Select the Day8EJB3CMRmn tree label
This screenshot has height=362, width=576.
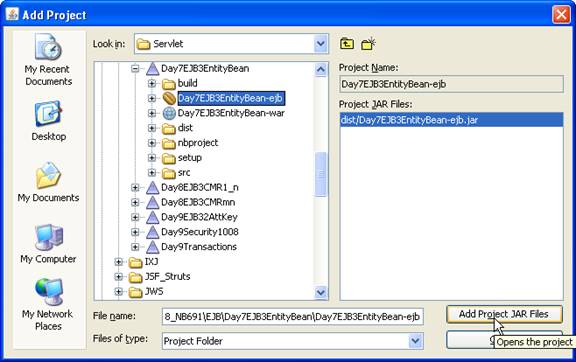(x=198, y=202)
